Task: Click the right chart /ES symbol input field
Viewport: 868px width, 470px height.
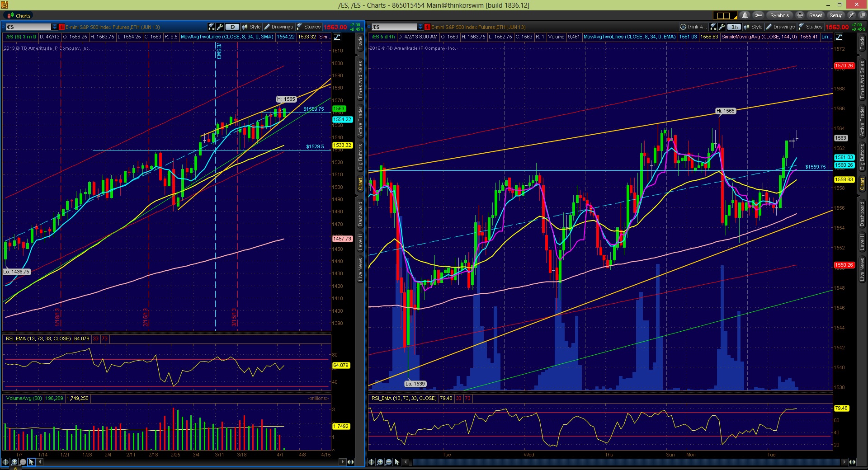Action: (x=394, y=27)
